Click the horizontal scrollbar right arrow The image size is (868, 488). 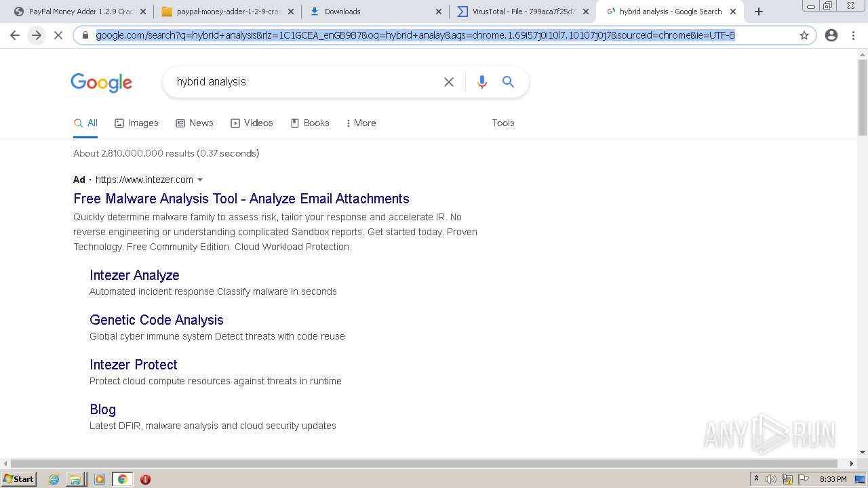click(x=852, y=464)
